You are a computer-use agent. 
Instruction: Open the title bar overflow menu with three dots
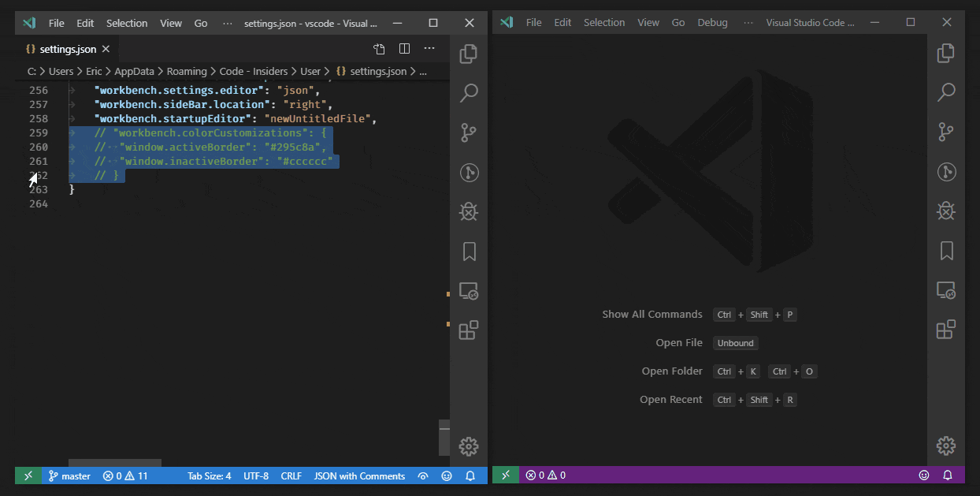tap(228, 23)
